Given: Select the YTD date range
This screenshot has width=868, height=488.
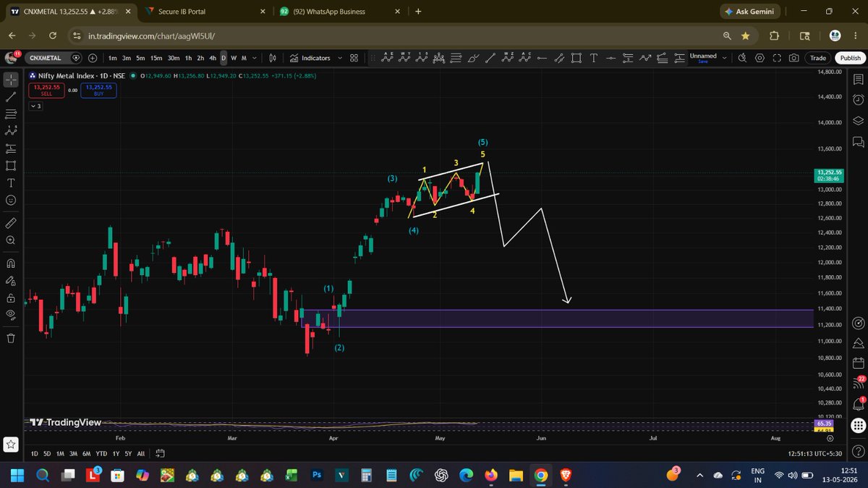Looking at the screenshot, I should 101,453.
